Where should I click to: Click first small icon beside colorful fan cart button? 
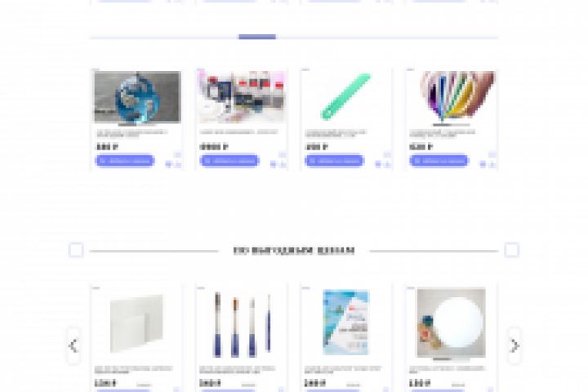(x=483, y=164)
